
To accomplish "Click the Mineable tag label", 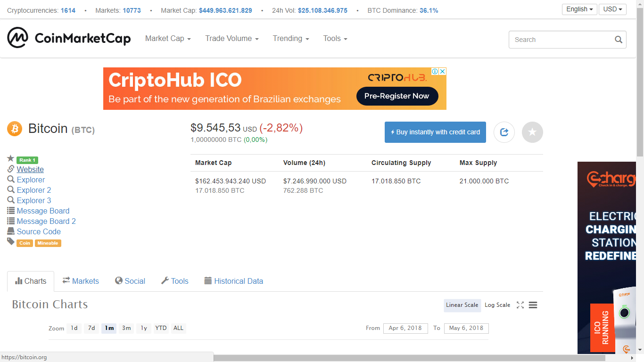I will (48, 243).
